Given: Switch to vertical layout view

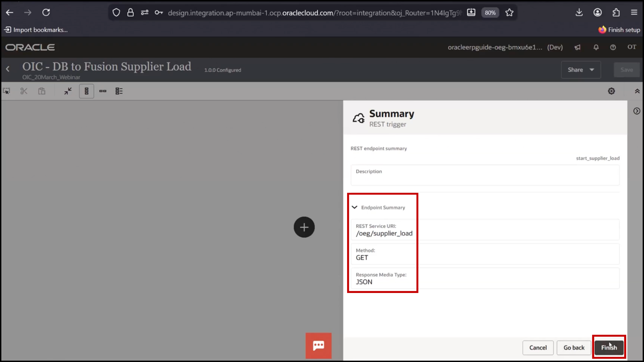Looking at the screenshot, I should [87, 91].
